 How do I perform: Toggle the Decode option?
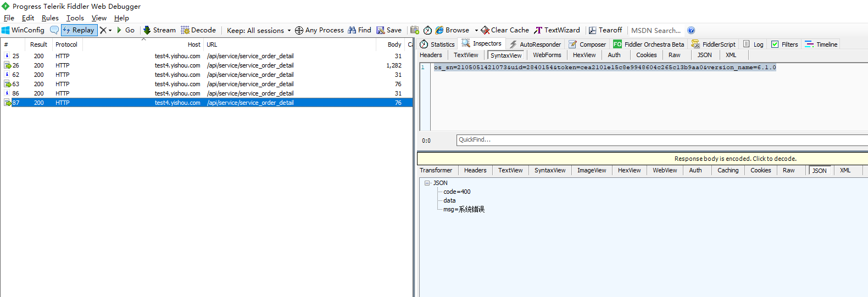[x=198, y=30]
